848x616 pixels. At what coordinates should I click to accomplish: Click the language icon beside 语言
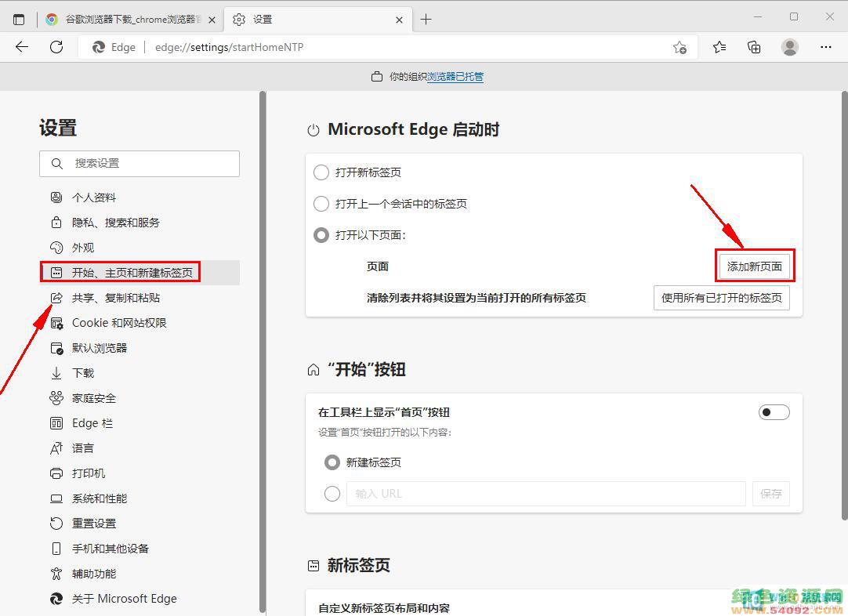click(x=56, y=448)
